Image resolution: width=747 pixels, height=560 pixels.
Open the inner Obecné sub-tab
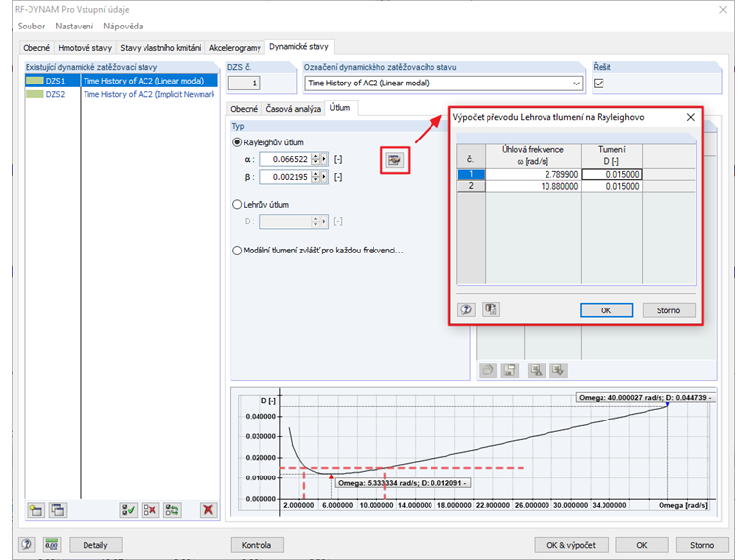[244, 109]
